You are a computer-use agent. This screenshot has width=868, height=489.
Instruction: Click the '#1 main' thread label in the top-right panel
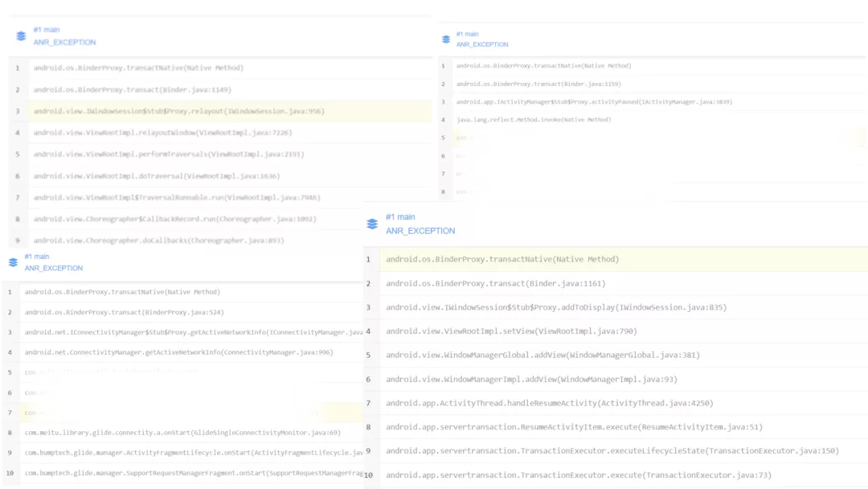point(467,35)
